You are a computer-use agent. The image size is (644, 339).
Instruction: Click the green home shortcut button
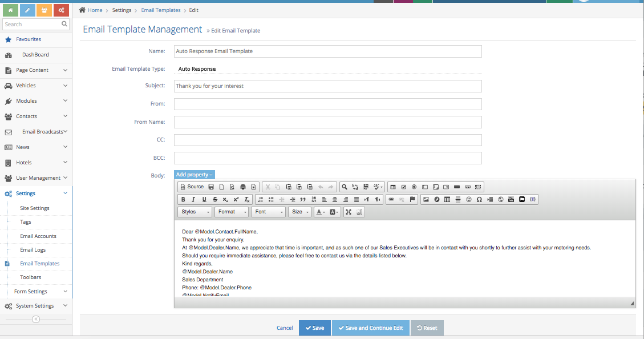coord(10,10)
